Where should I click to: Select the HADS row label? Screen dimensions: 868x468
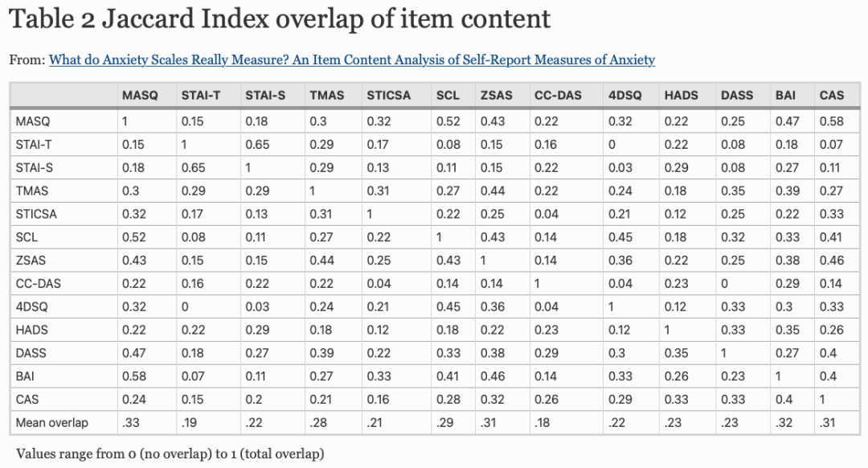pyautogui.click(x=31, y=330)
